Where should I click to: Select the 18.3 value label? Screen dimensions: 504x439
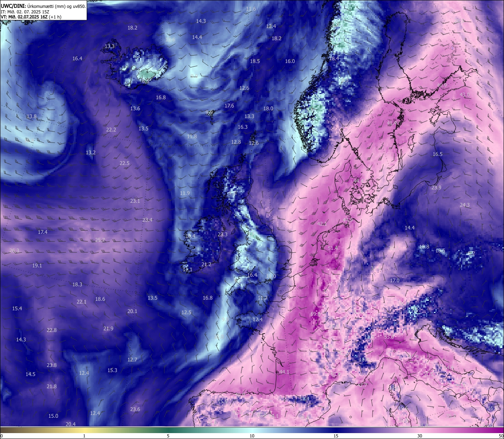(77, 284)
